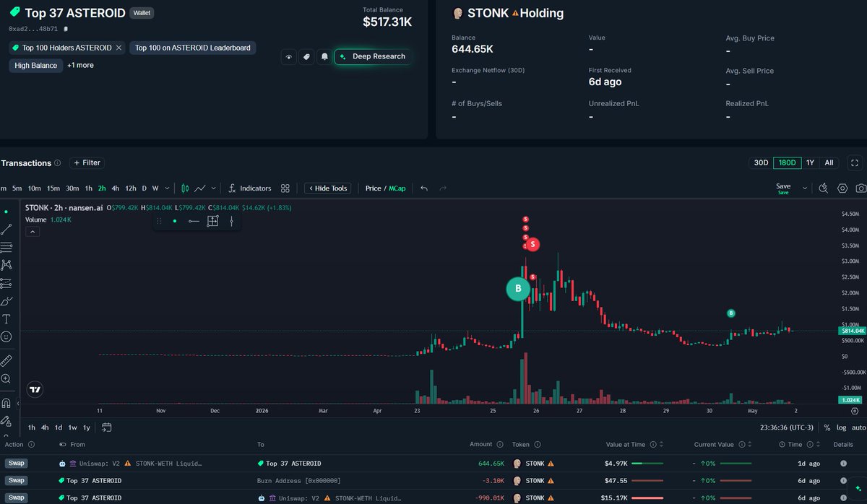Copy the wallet address 0xad2...48b71
867x504 pixels.
[x=66, y=29]
